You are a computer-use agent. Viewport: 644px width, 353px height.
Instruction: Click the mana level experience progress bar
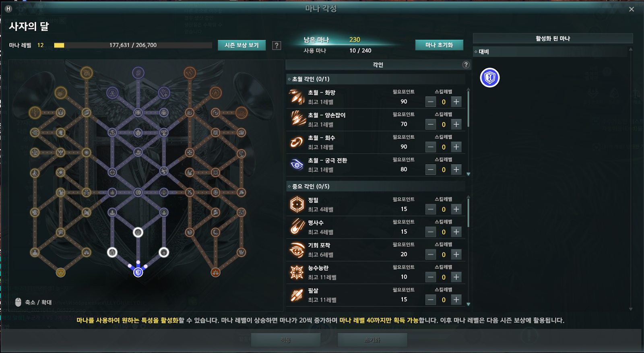click(x=133, y=45)
